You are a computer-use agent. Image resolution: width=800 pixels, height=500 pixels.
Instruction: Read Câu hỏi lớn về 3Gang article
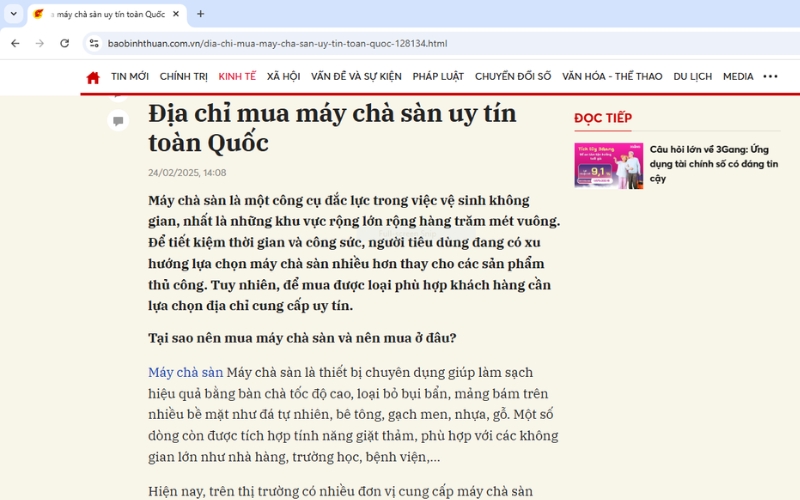click(x=714, y=164)
